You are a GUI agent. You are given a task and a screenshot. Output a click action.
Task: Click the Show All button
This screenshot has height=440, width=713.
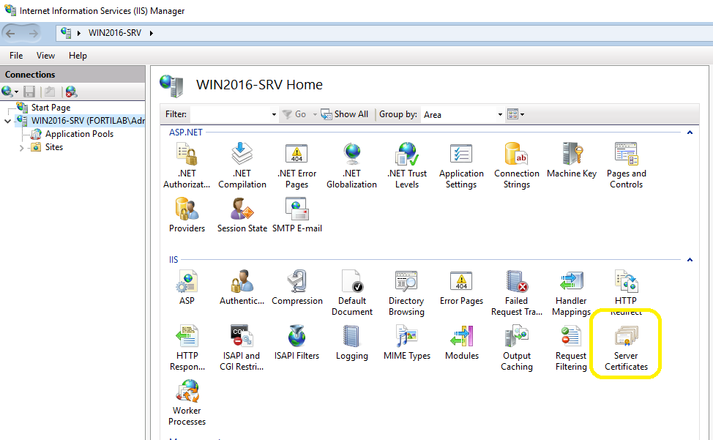[x=345, y=114]
